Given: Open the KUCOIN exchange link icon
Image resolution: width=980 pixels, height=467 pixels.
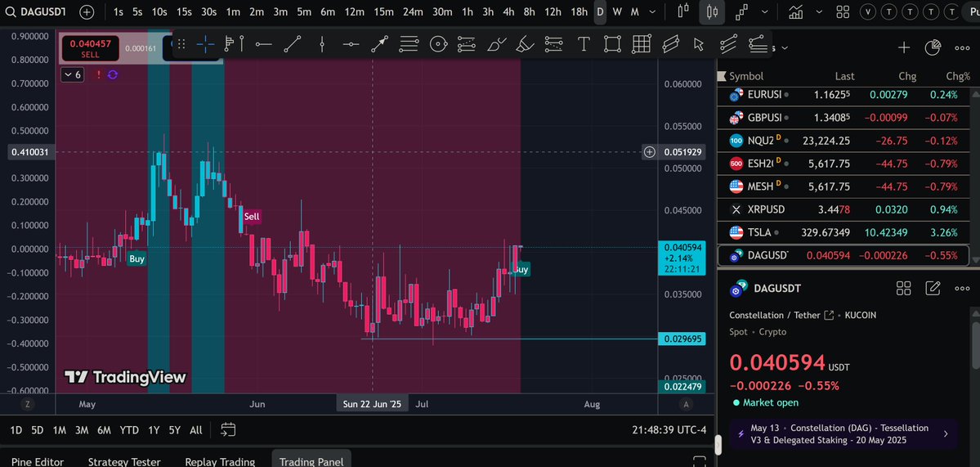Looking at the screenshot, I should click(829, 315).
